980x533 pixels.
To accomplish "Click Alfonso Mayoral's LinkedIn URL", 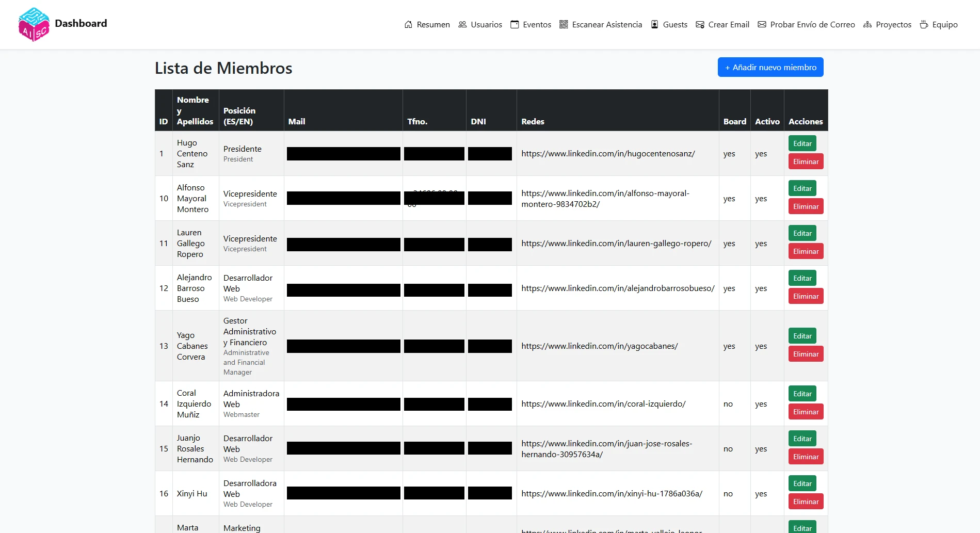I will pyautogui.click(x=605, y=199).
